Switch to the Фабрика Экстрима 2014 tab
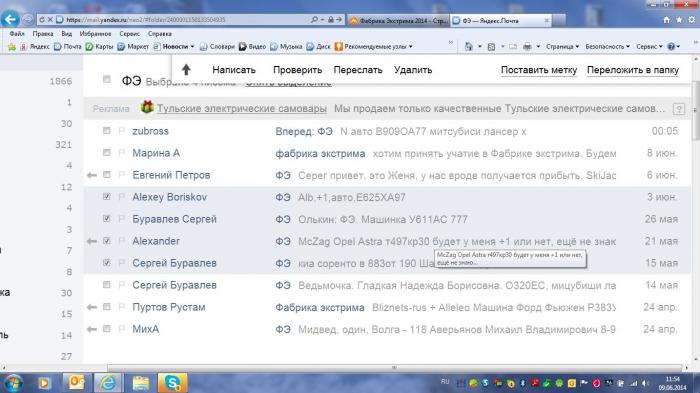This screenshot has height=393, width=700. (x=398, y=21)
